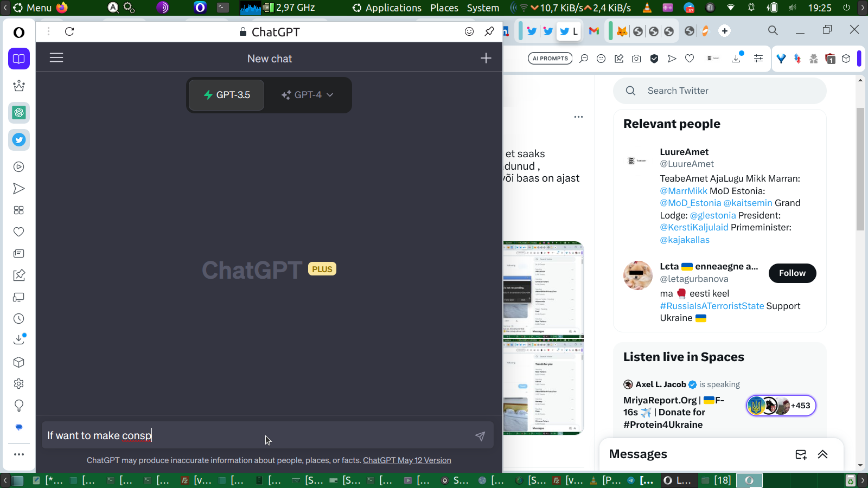Switch to the fox icon tab
The width and height of the screenshot is (868, 488).
(622, 31)
